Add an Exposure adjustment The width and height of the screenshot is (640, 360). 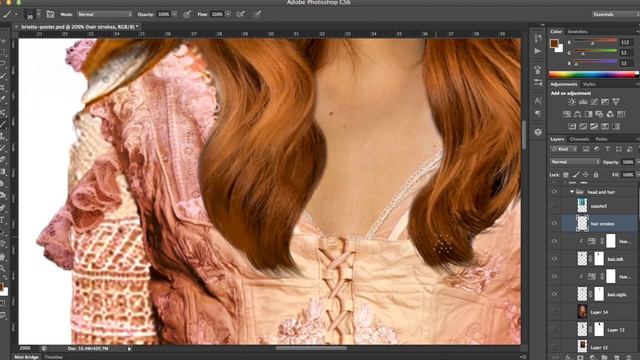coord(605,102)
